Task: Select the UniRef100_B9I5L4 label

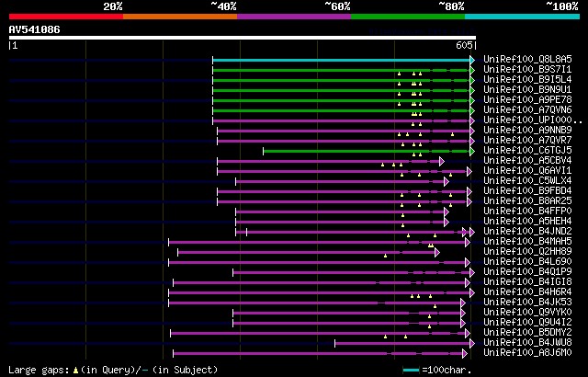Action: click(x=527, y=79)
